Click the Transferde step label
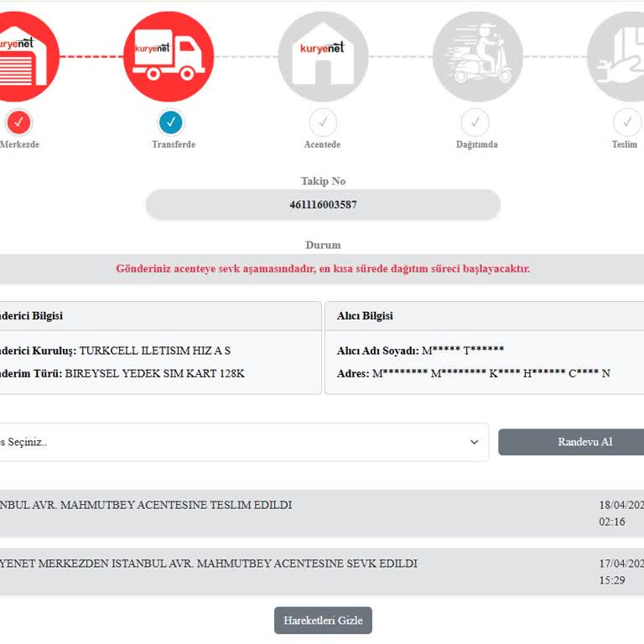The width and height of the screenshot is (644, 644). pos(174,144)
